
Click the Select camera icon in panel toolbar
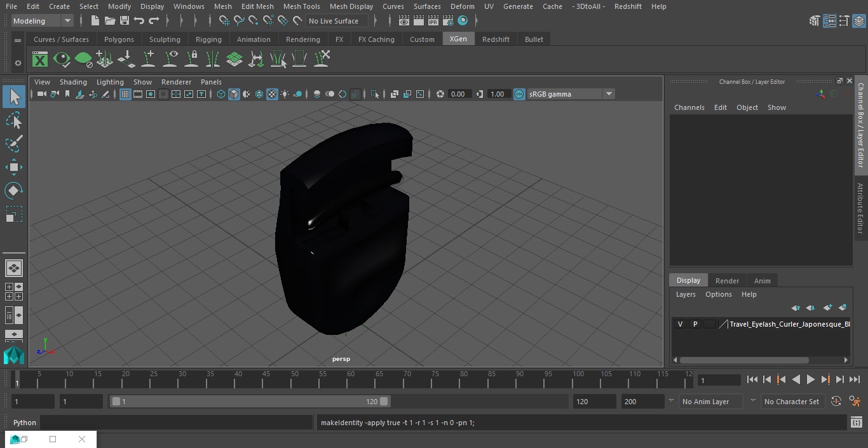tap(41, 94)
